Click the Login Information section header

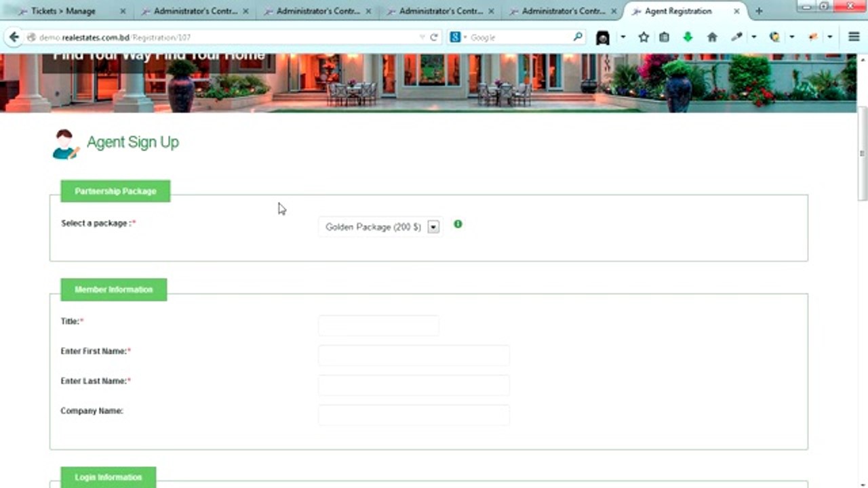[108, 477]
